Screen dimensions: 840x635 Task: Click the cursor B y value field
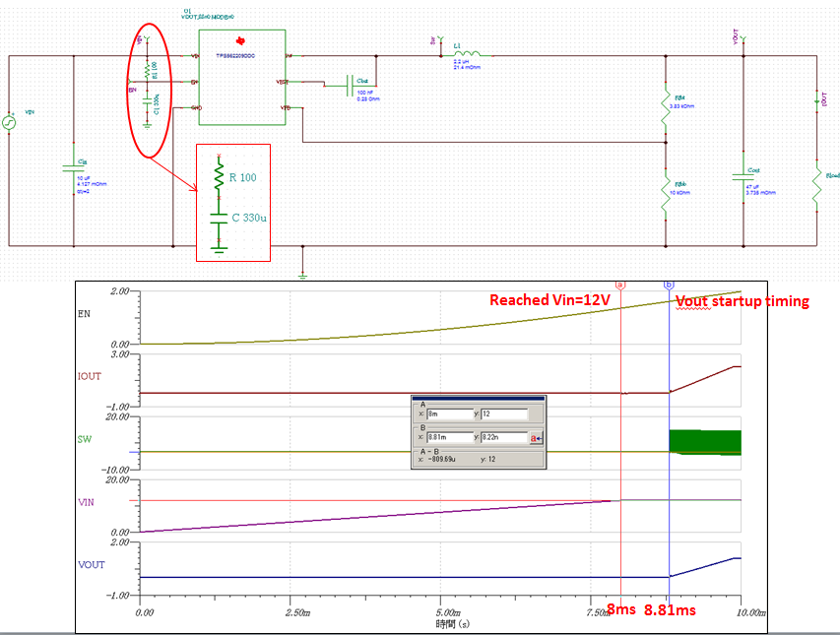(x=504, y=437)
